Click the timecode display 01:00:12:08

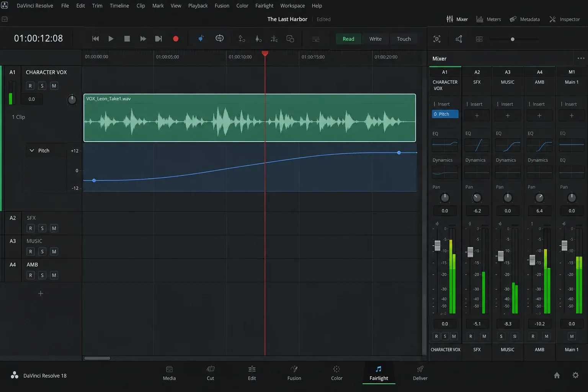(38, 38)
